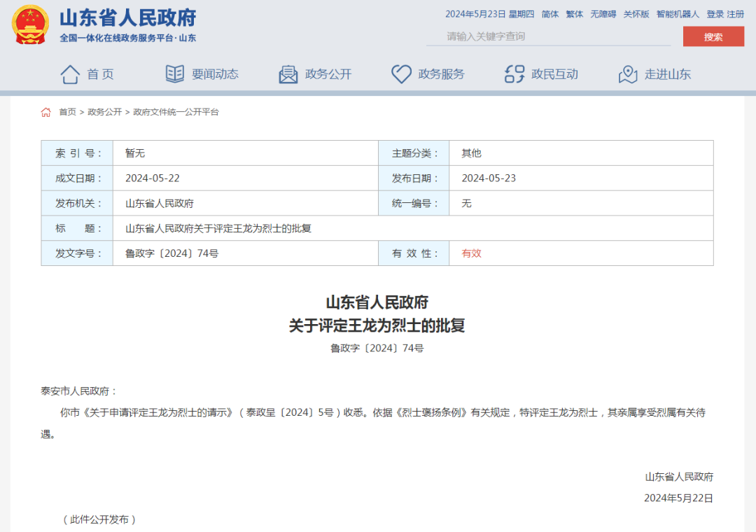Click the date text 2024年5月23日 星期四

click(489, 14)
